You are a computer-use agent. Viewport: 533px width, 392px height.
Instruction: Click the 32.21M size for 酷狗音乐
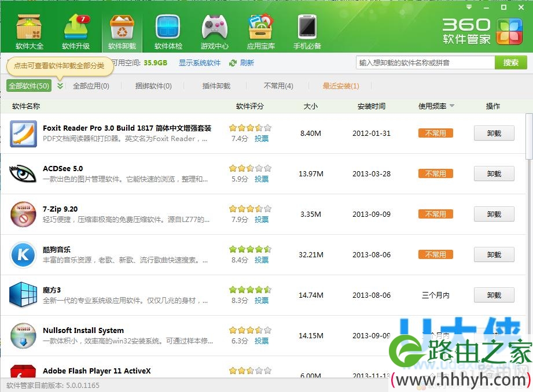[x=311, y=254]
